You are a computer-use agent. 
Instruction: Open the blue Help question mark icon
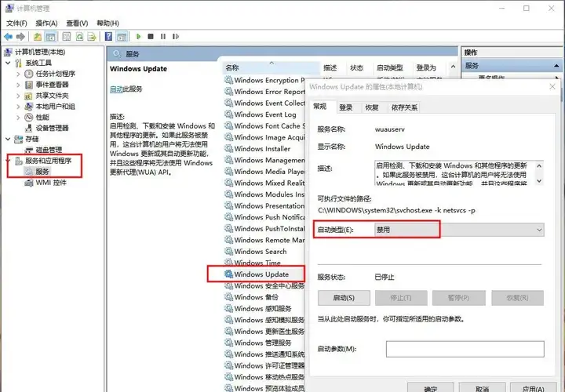108,36
